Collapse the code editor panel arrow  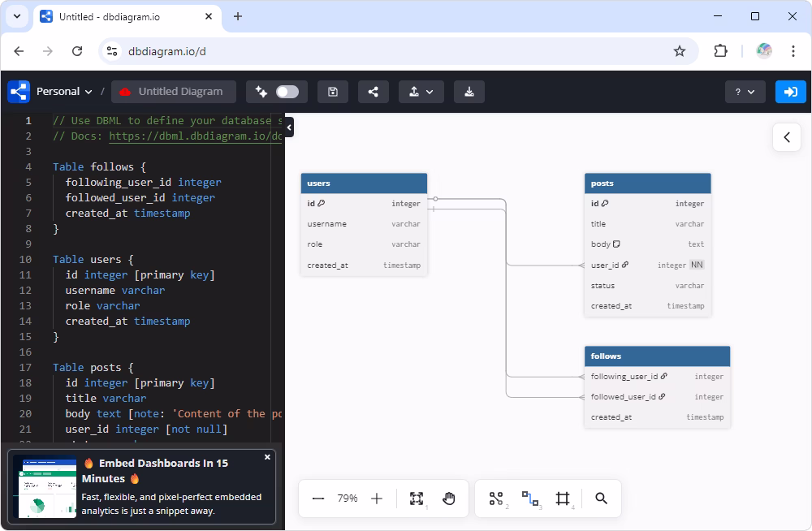click(x=289, y=127)
